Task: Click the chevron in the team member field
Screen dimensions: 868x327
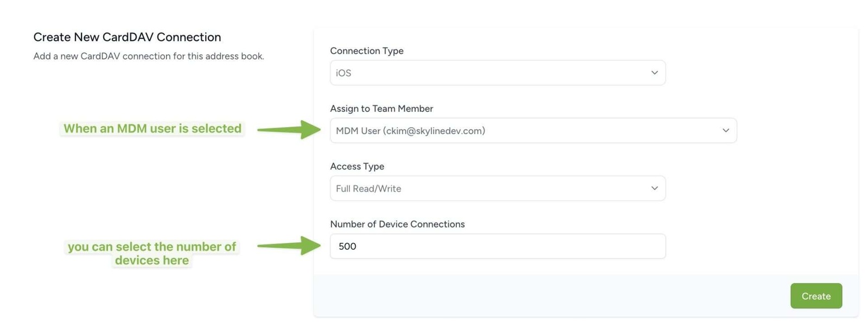Action: [725, 130]
